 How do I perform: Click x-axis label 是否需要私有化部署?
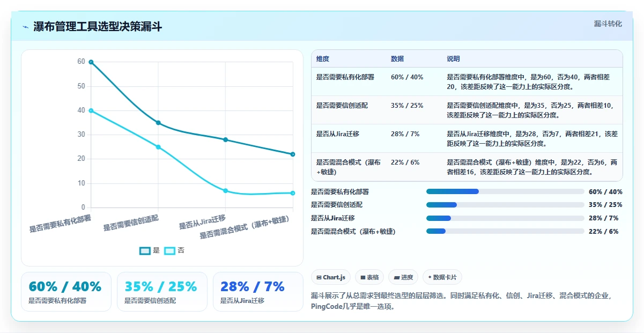tap(60, 224)
